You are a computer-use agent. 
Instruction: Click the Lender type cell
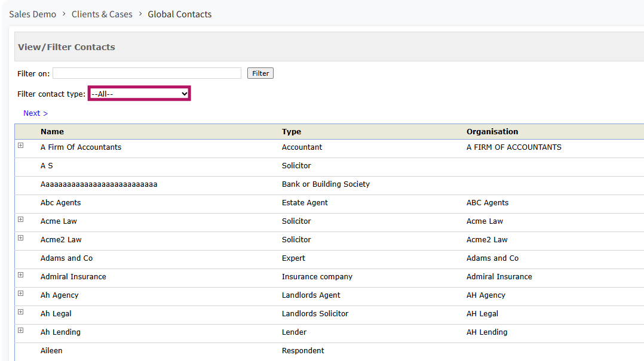pyautogui.click(x=294, y=332)
